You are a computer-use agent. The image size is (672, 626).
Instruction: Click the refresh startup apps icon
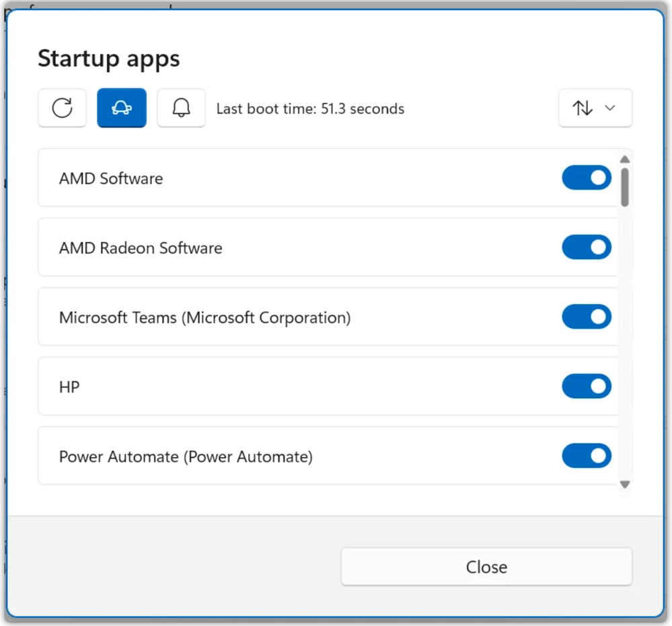point(63,108)
